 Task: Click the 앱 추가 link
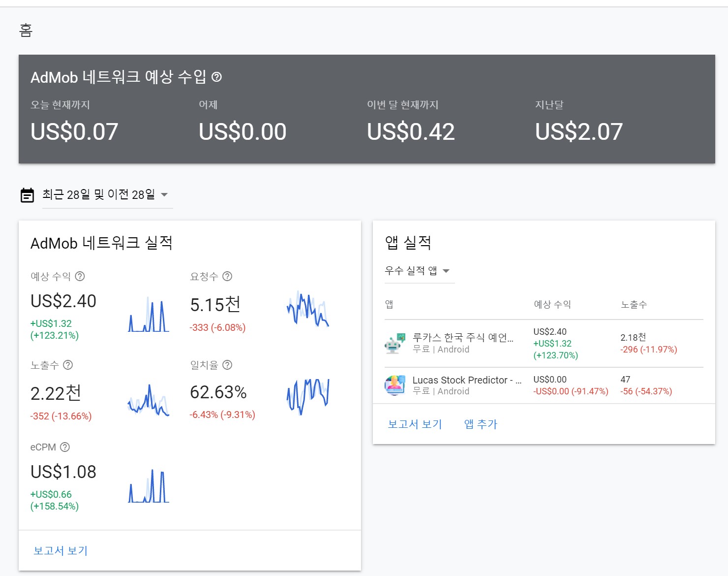coord(481,424)
